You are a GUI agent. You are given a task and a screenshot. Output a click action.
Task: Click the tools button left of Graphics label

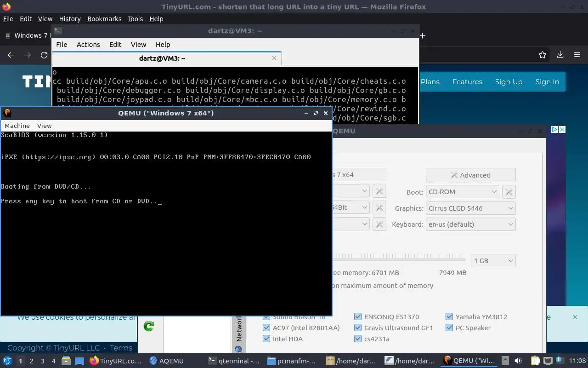coord(379,208)
